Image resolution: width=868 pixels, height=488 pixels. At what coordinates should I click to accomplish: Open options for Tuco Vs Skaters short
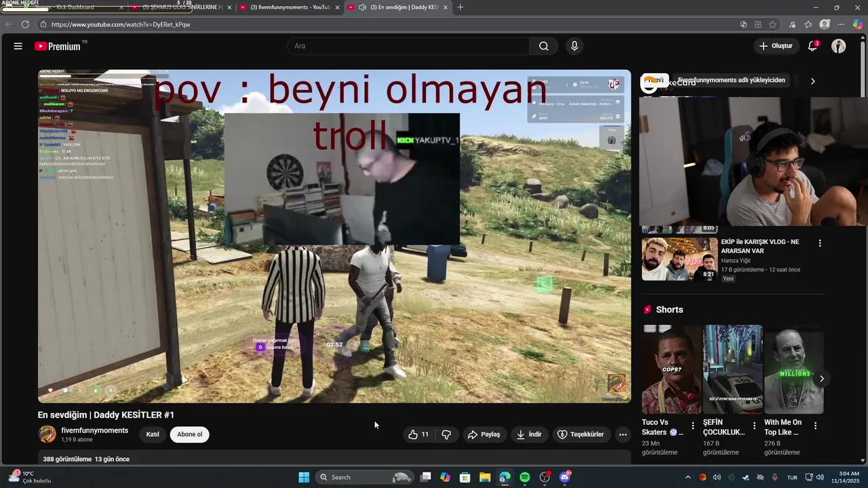coord(692,426)
